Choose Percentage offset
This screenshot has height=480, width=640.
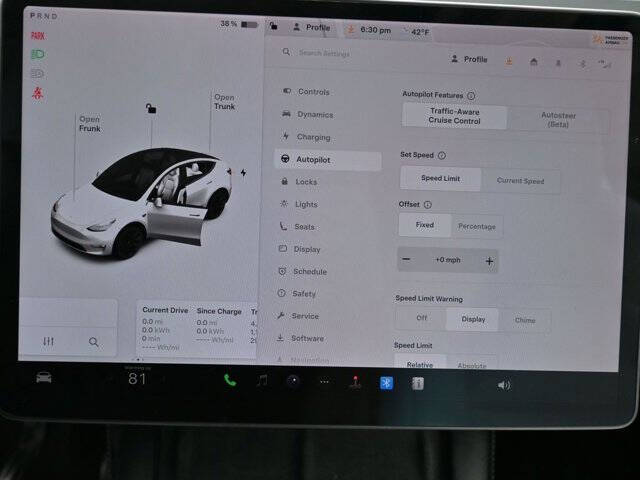[477, 226]
